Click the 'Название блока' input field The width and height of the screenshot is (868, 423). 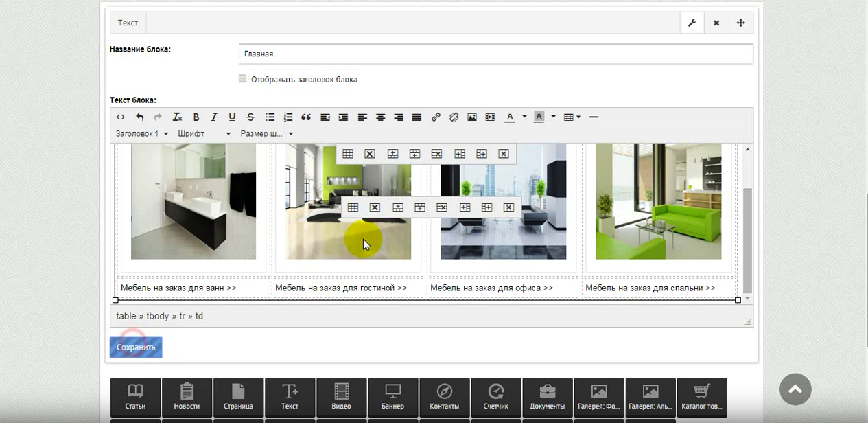click(495, 54)
